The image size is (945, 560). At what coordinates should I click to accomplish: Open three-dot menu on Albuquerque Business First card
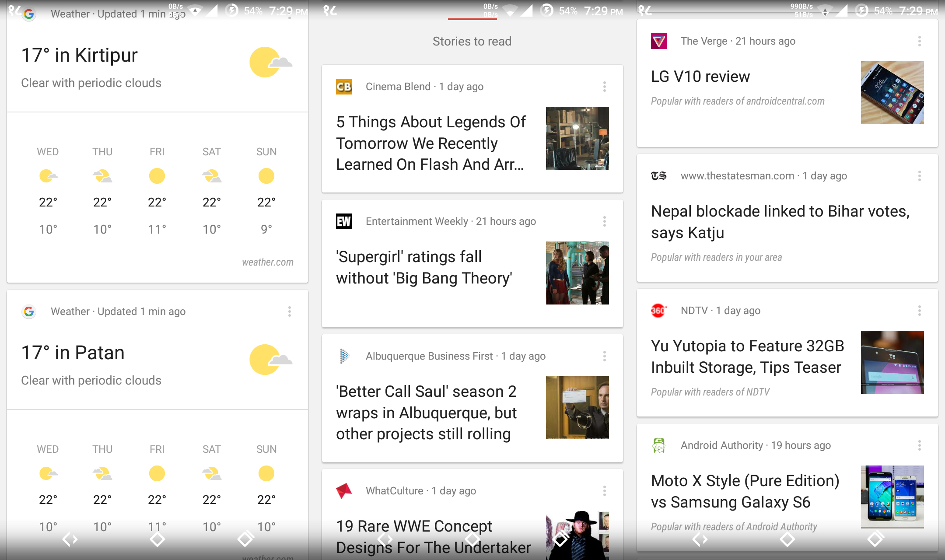point(604,356)
